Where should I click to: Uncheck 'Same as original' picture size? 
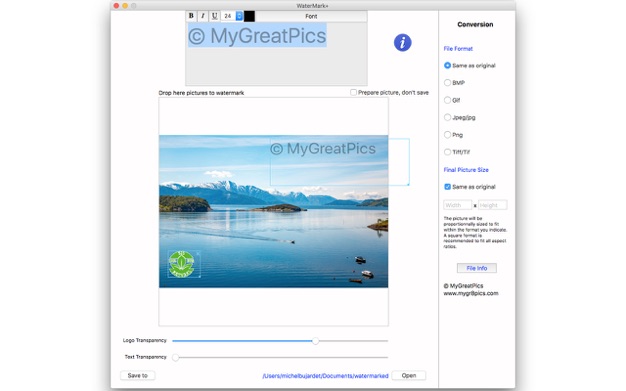[x=447, y=187]
